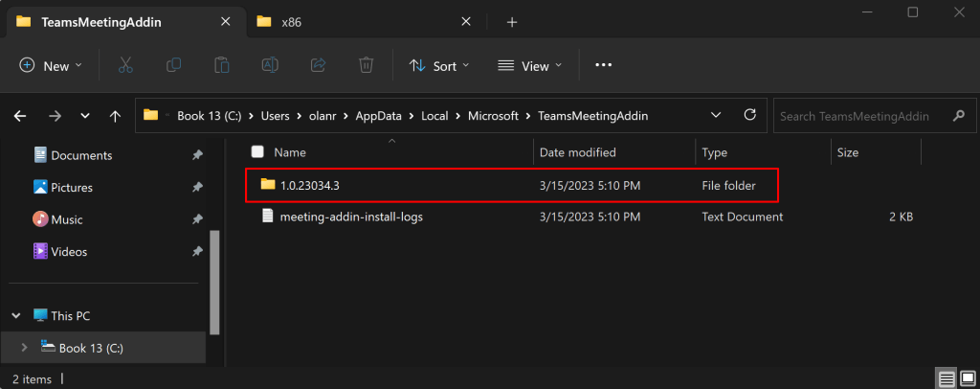Go up one folder level
The width and height of the screenshot is (980, 389).
(x=115, y=116)
